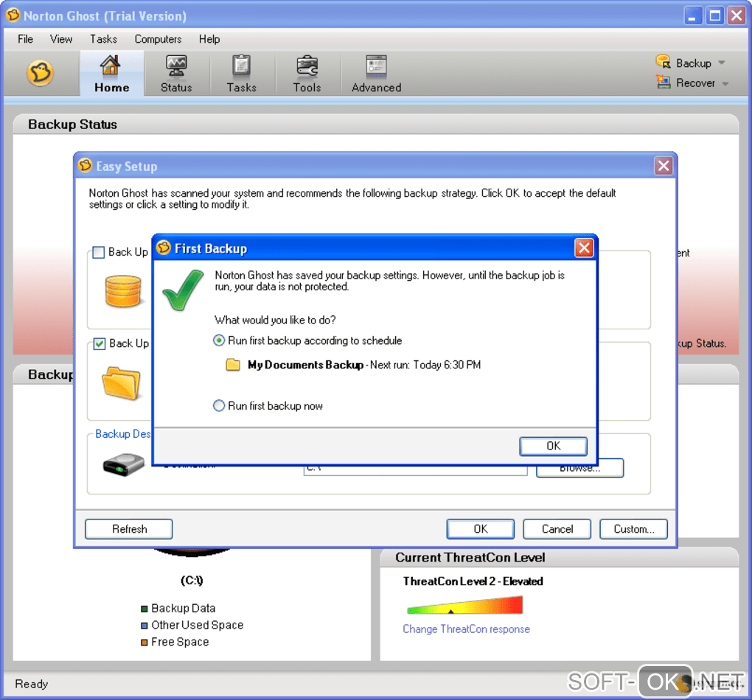Minimize the Norton Ghost main window
752x700 pixels.
pos(692,15)
